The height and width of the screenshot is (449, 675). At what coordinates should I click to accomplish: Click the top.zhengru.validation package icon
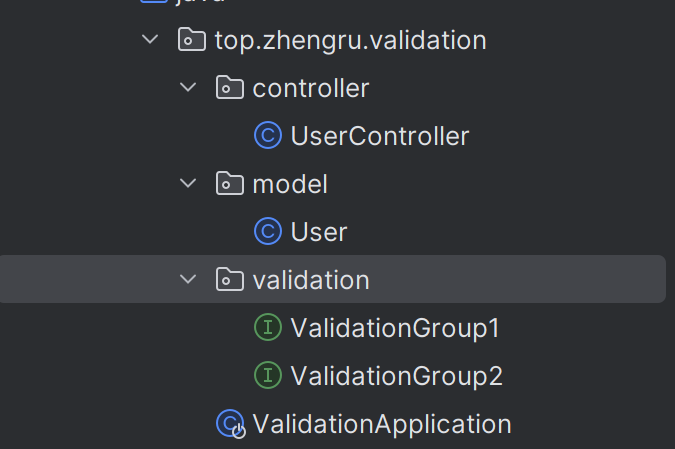coord(191,40)
